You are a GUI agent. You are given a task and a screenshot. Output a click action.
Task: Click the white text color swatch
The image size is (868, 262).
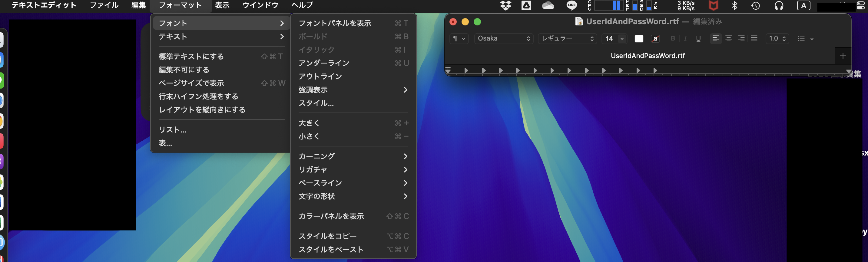638,39
